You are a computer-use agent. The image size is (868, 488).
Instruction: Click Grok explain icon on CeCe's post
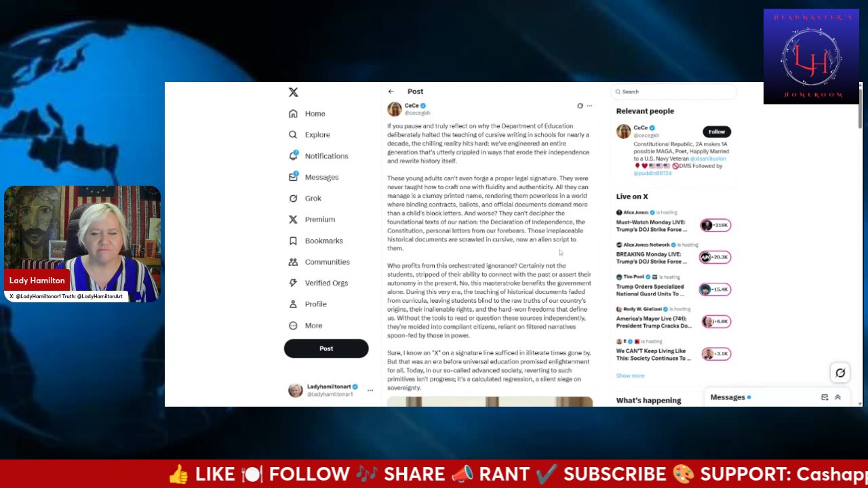(x=580, y=106)
